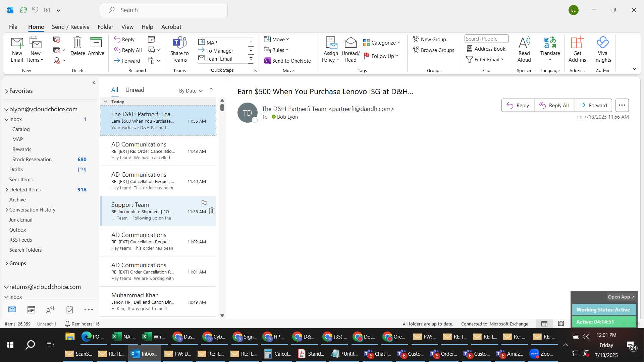The image size is (644, 362).
Task: Open the Muhammad Khan email
Action: point(158,302)
